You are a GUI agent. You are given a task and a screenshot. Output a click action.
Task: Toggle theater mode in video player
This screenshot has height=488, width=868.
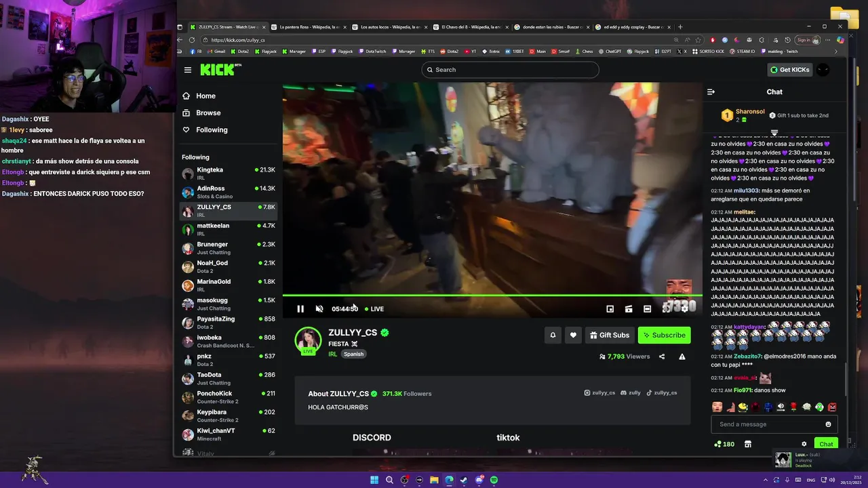(x=648, y=309)
